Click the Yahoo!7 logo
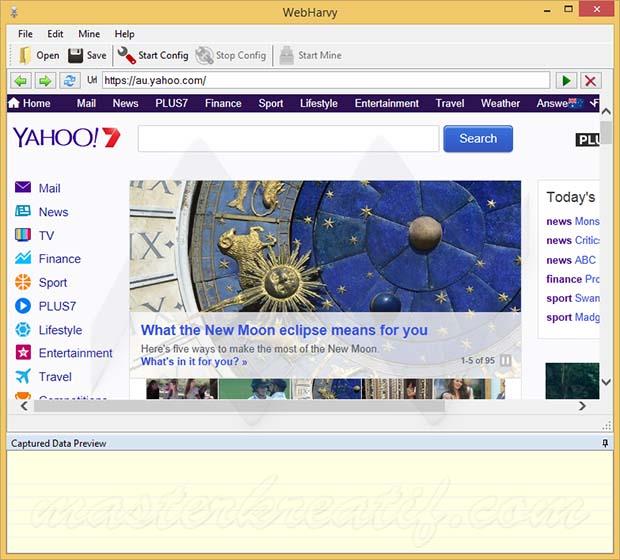The width and height of the screenshot is (620, 560). [66, 138]
